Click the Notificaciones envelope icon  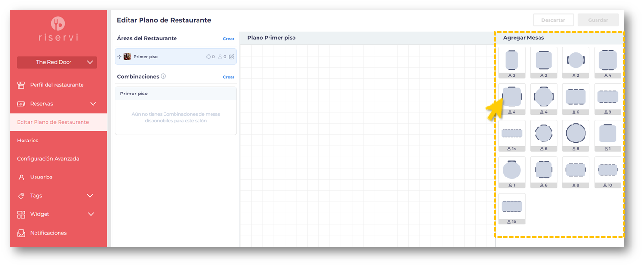pyautogui.click(x=21, y=233)
